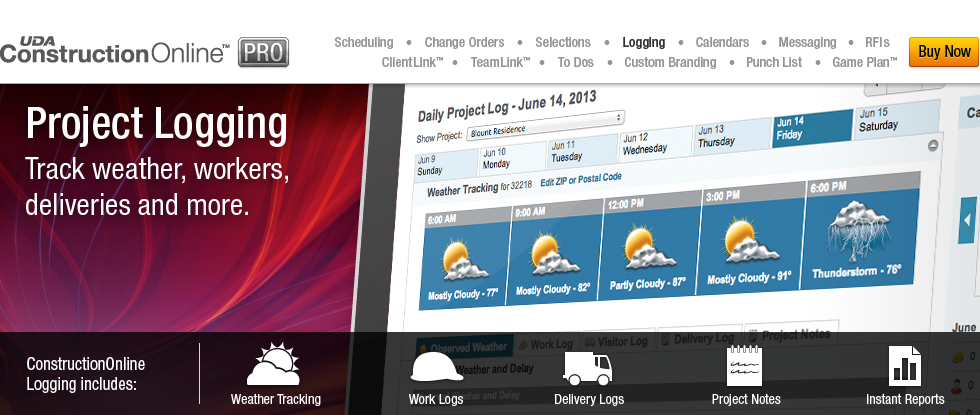The width and height of the screenshot is (980, 415).
Task: Select the Jun 12 Wednesday day tab
Action: click(656, 144)
